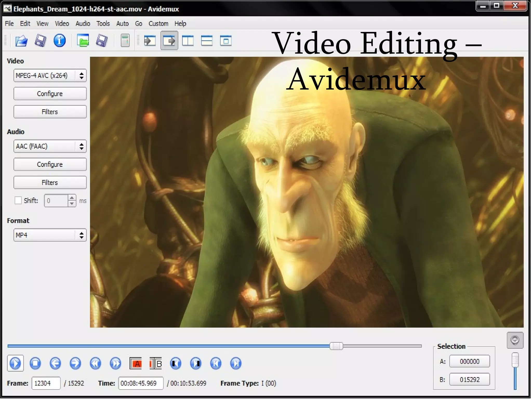Set selection marker A
This screenshot has height=399, width=532.
(x=136, y=363)
